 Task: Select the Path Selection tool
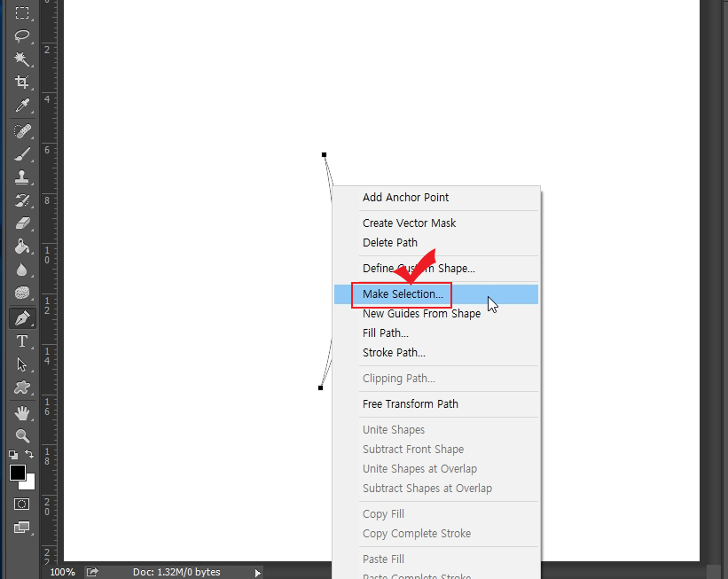pos(22,364)
